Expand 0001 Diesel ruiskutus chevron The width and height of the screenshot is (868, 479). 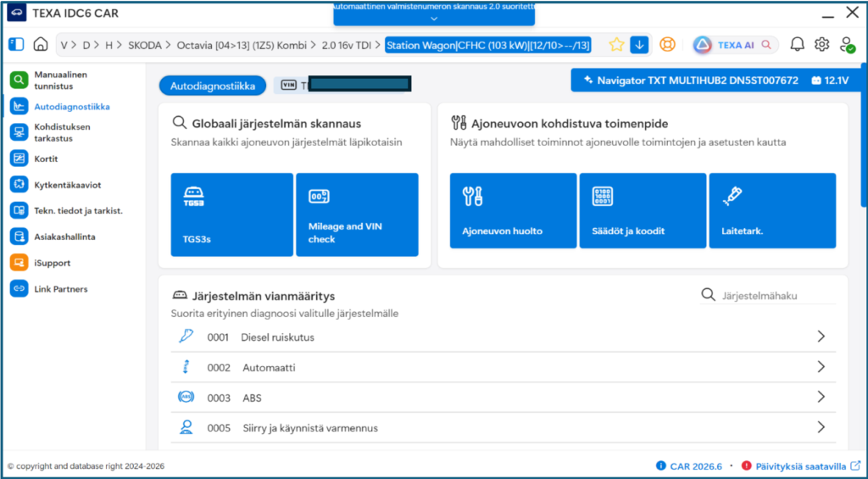pos(821,336)
